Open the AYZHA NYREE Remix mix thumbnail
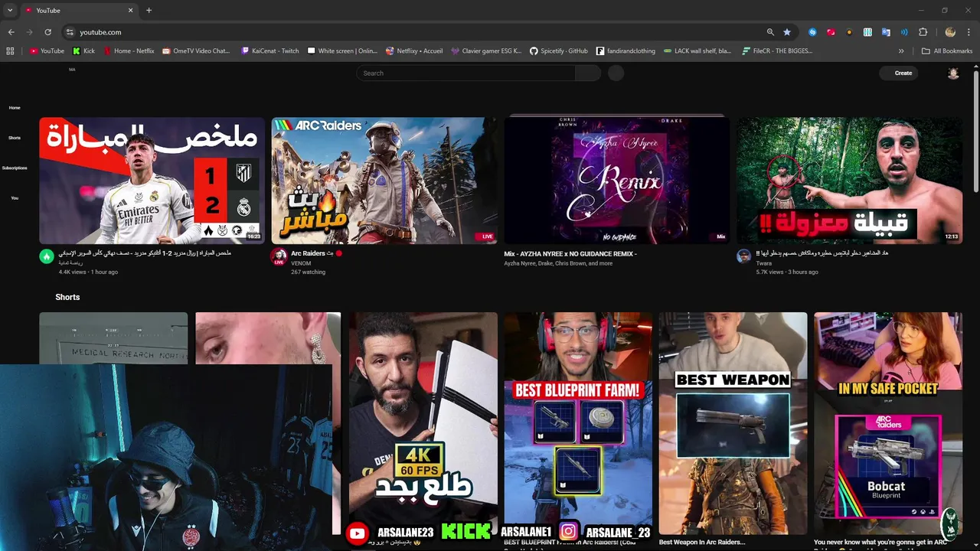The width and height of the screenshot is (980, 551). point(617,181)
